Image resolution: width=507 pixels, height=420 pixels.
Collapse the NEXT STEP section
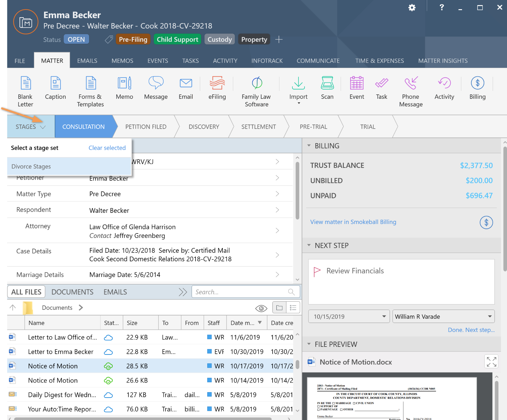309,245
